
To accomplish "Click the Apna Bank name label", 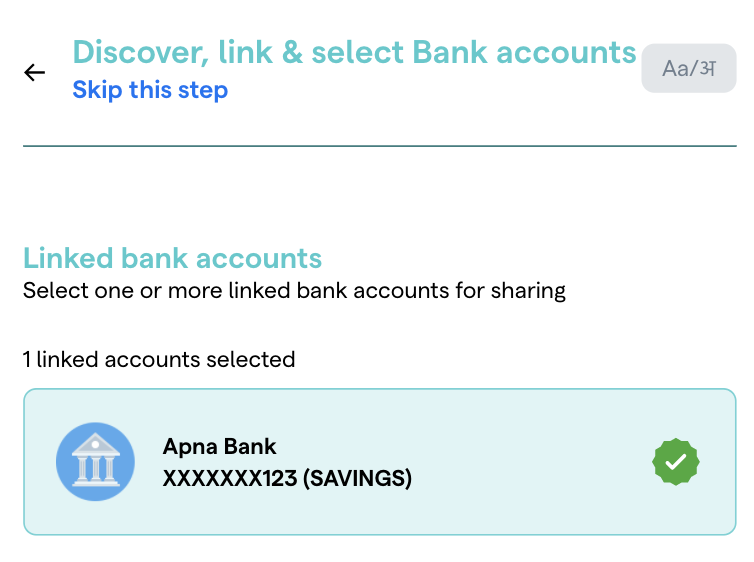I will (x=219, y=446).
